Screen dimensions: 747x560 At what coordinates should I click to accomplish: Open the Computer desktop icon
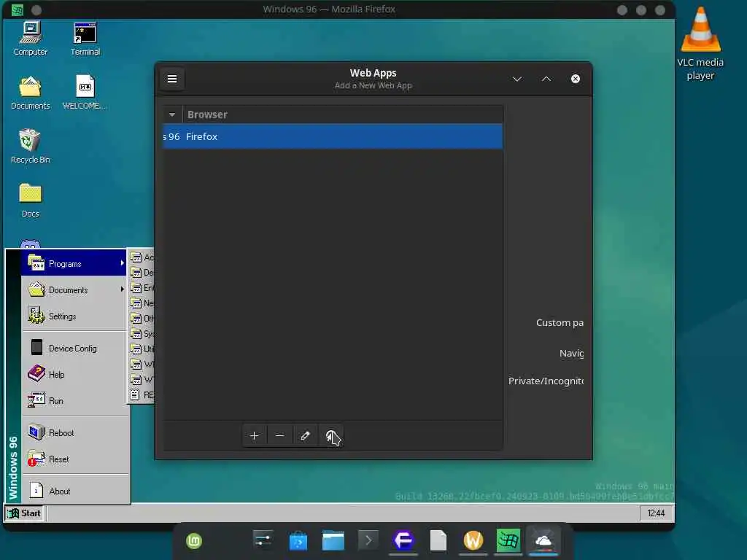click(x=31, y=39)
